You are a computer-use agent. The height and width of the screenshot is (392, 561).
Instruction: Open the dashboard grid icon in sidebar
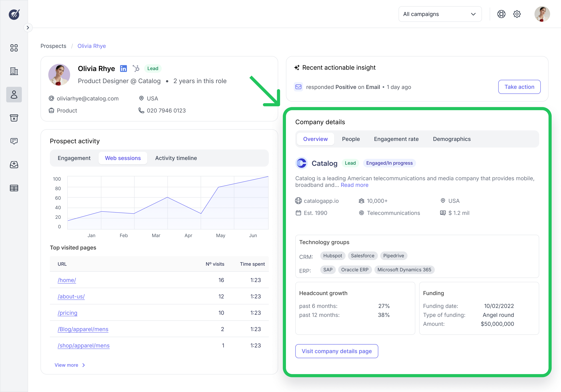tap(14, 48)
